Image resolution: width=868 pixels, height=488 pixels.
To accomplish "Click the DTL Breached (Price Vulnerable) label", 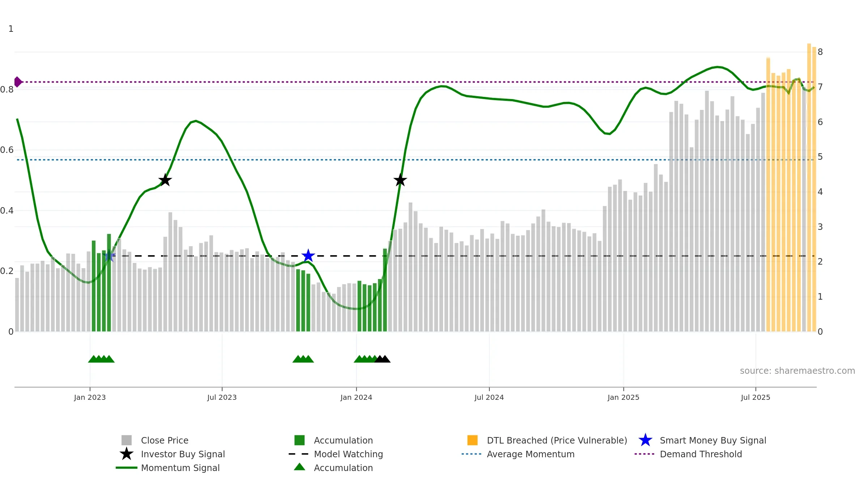I will (557, 440).
